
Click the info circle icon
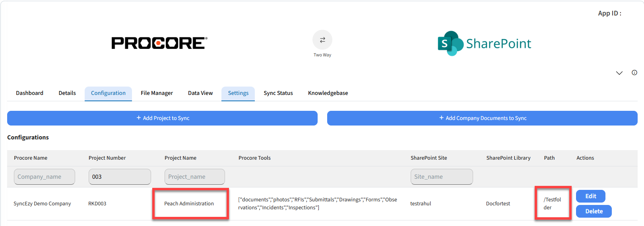click(x=634, y=73)
